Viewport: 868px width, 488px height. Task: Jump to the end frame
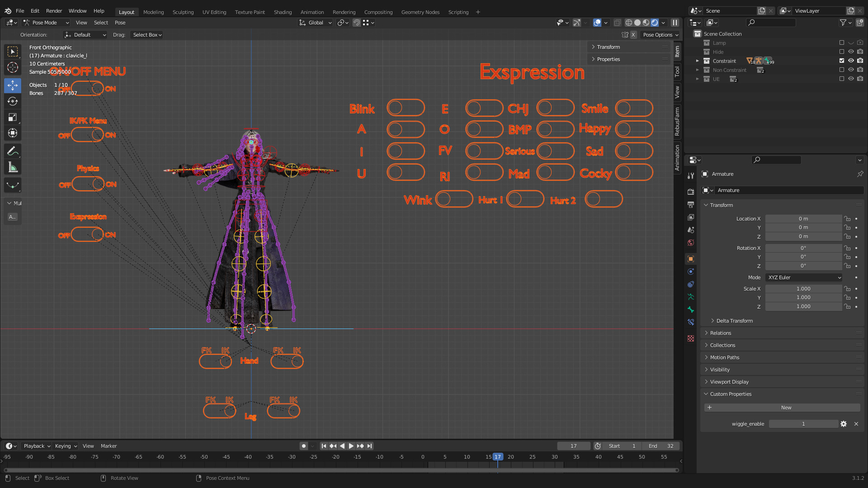coord(369,446)
